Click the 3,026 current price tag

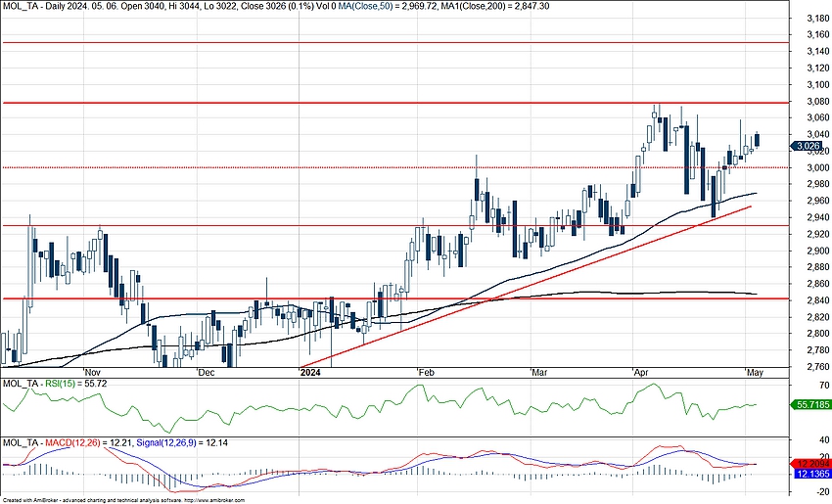(x=807, y=146)
